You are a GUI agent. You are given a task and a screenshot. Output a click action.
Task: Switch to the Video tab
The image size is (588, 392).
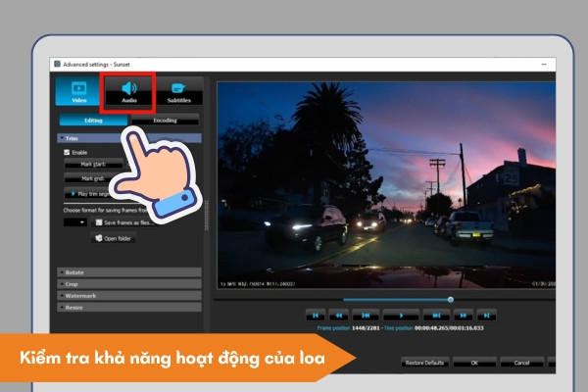click(78, 91)
